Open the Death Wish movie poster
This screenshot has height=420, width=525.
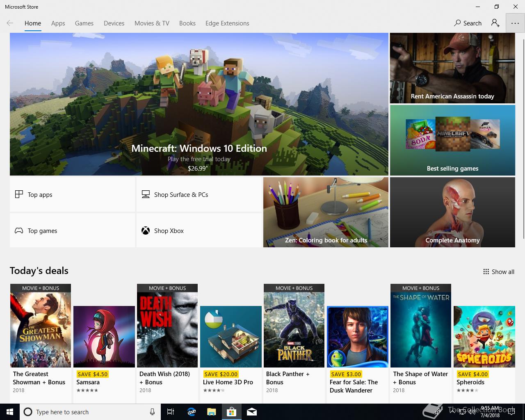[x=167, y=326]
